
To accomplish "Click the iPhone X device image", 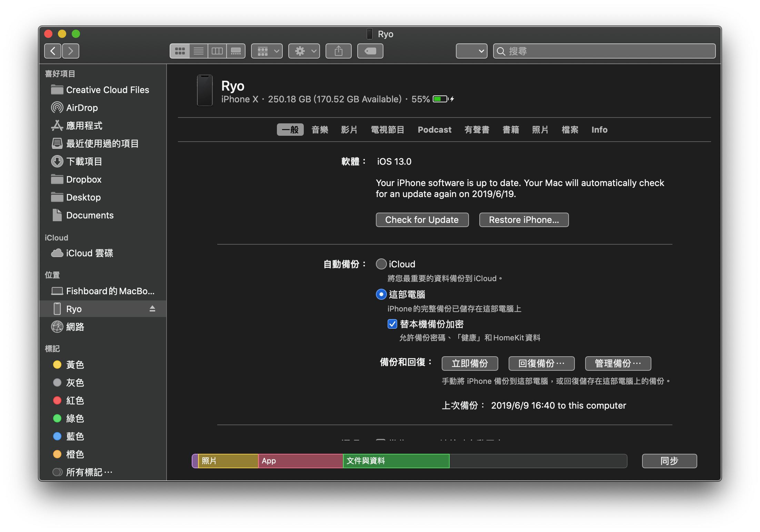I will coord(204,90).
